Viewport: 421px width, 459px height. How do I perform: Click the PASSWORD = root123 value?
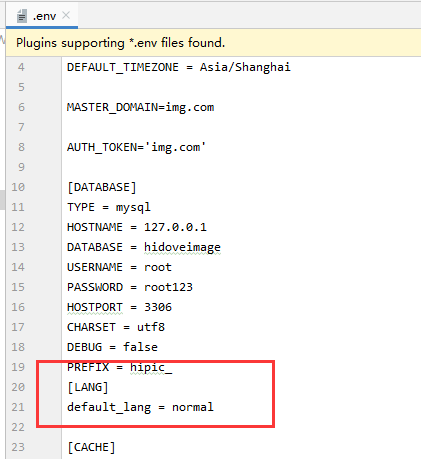(168, 287)
